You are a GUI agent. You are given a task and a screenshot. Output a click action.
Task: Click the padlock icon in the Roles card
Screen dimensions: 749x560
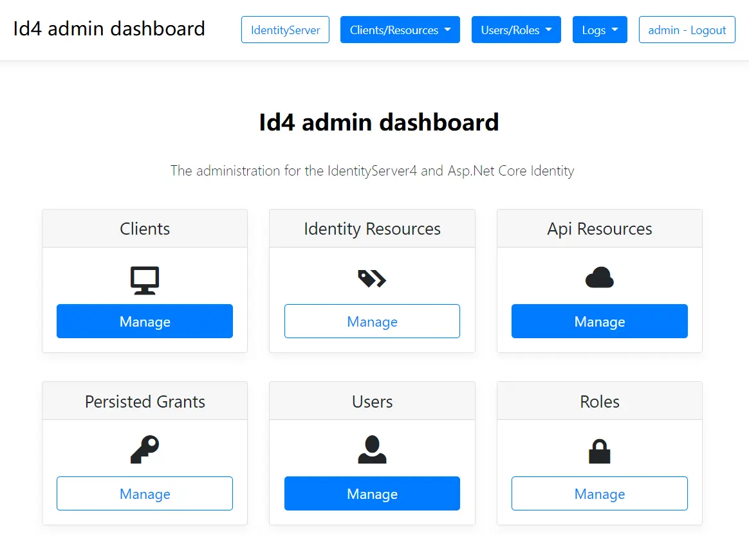coord(600,451)
